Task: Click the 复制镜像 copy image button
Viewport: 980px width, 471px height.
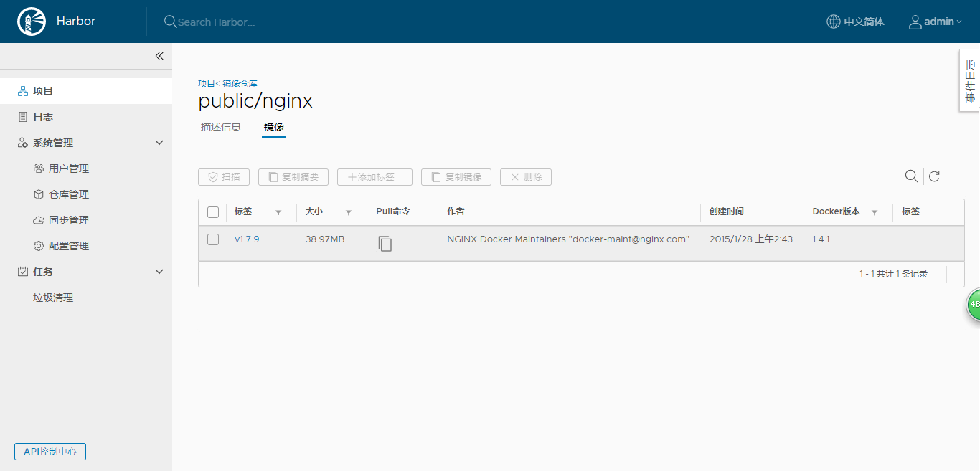Action: click(x=456, y=177)
